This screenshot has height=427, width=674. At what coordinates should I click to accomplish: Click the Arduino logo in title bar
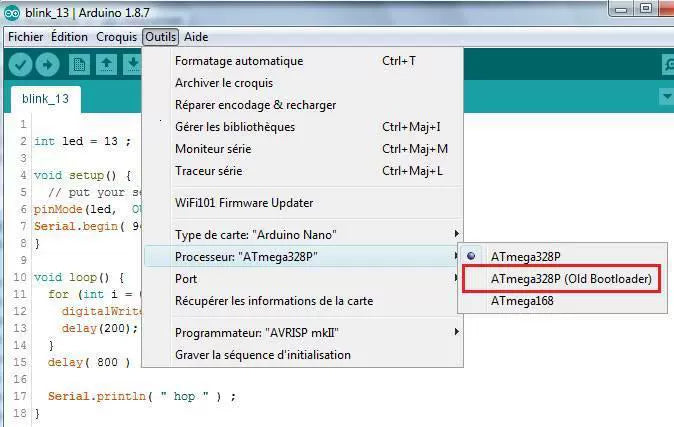(12, 13)
